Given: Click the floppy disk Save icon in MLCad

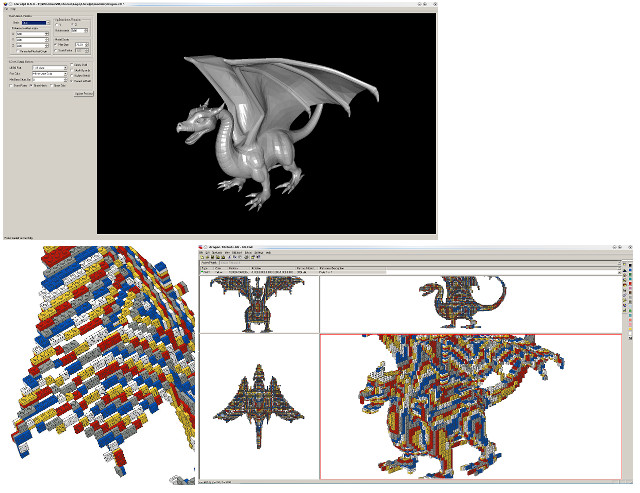Looking at the screenshot, I should [212, 257].
